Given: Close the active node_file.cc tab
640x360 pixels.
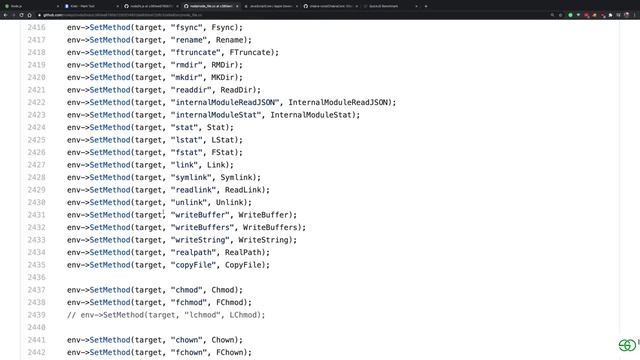Looking at the screenshot, I should click(x=237, y=6).
